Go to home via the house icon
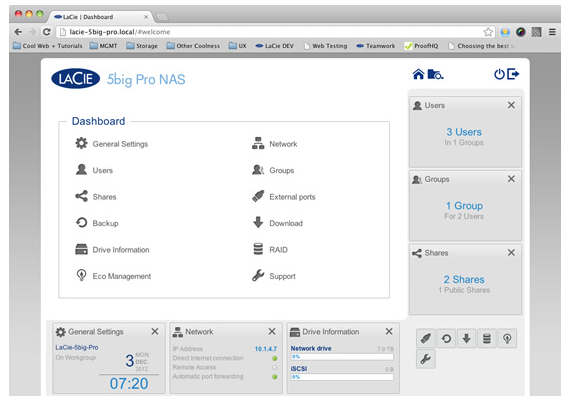This screenshot has height=400, width=570. pyautogui.click(x=418, y=74)
